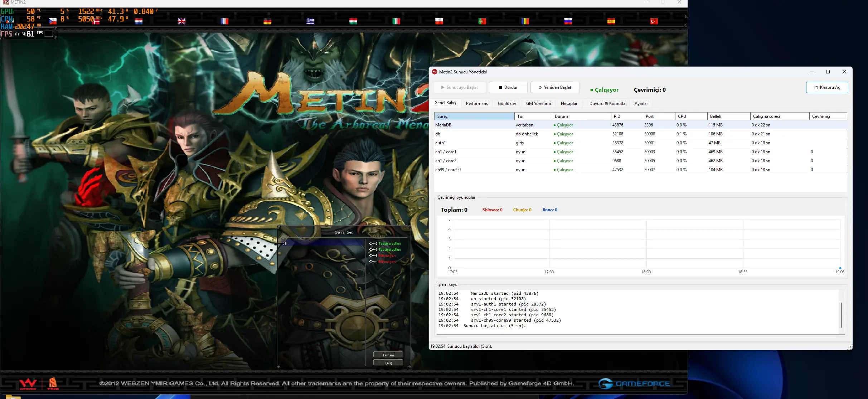The image size is (868, 399).
Task: Click the blue data point on chart
Action: point(840,268)
